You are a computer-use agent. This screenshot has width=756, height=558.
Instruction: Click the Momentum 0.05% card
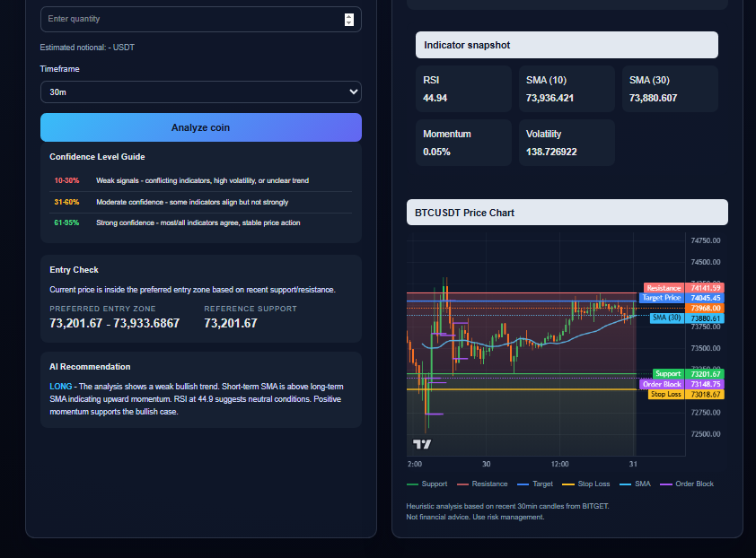[463, 143]
